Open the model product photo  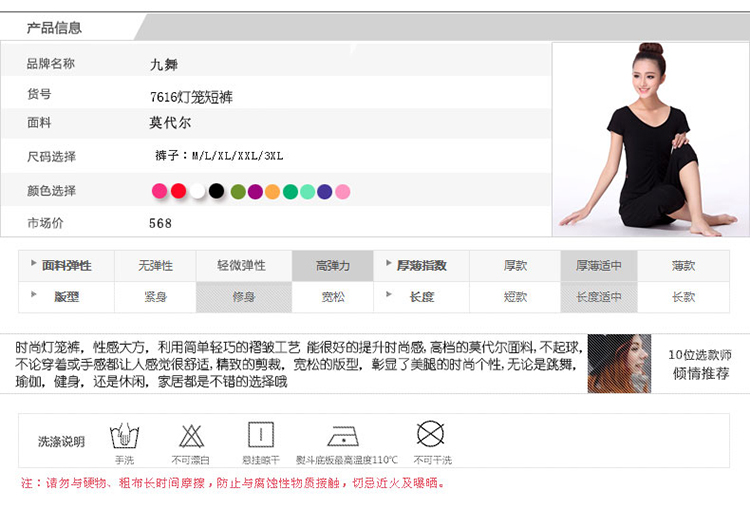coord(650,140)
